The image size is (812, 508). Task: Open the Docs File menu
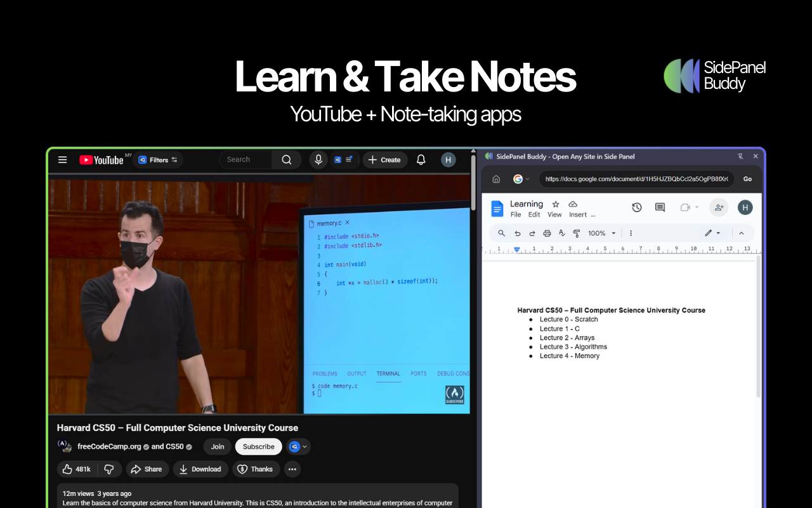(x=516, y=215)
